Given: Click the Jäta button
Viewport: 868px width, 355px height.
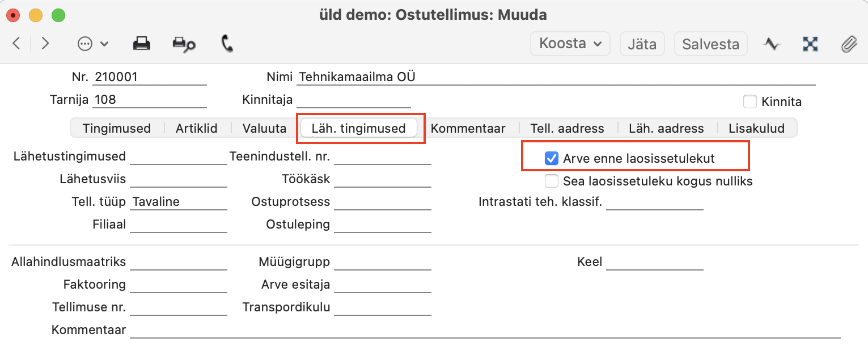Looking at the screenshot, I should 642,44.
